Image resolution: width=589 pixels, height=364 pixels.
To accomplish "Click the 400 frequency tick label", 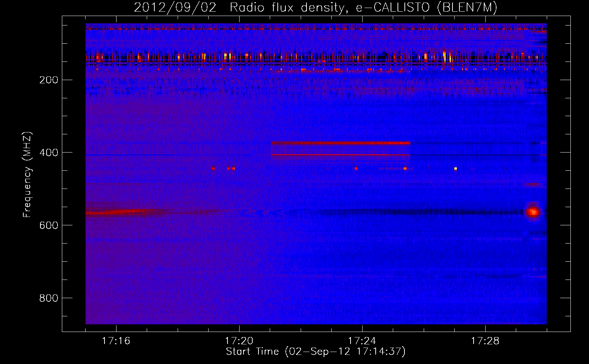I will [x=48, y=153].
